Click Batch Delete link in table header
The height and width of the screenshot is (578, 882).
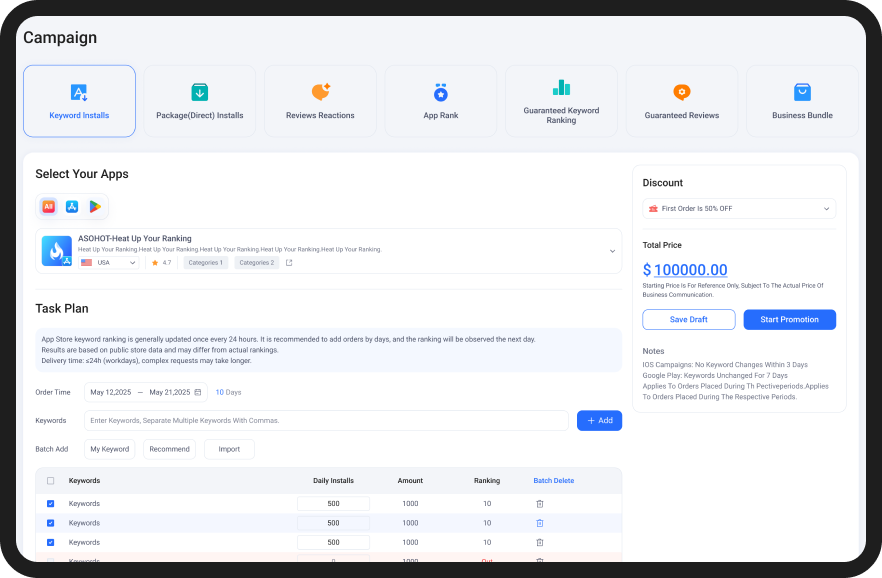click(554, 481)
